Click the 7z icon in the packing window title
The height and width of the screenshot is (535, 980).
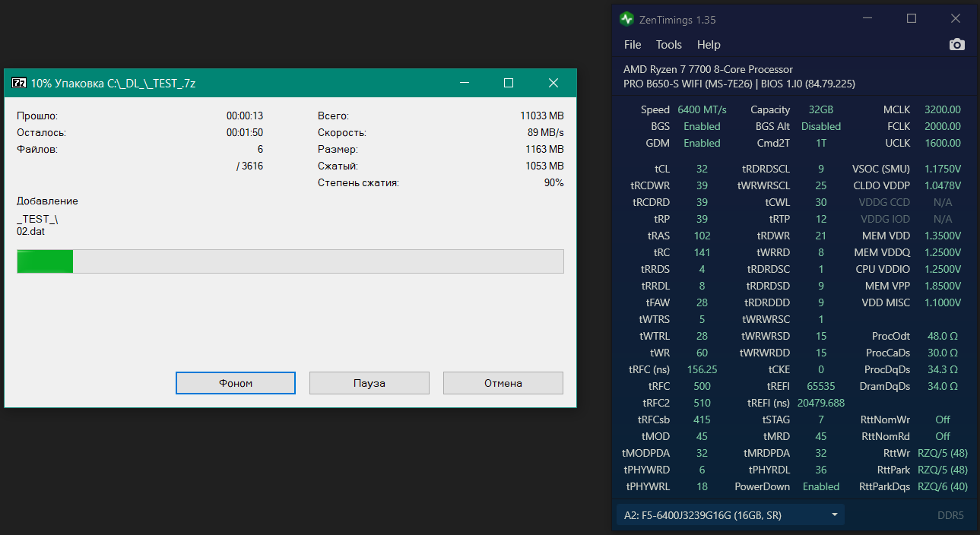click(x=20, y=83)
